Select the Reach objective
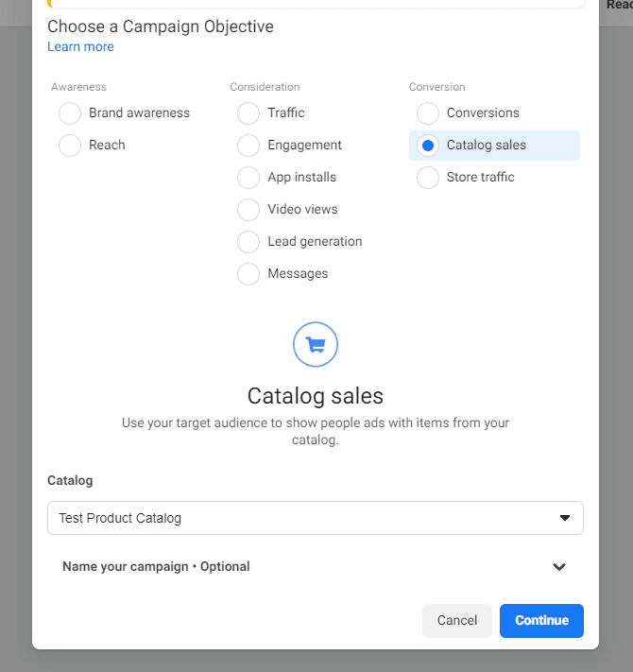The image size is (633, 672). [70, 146]
